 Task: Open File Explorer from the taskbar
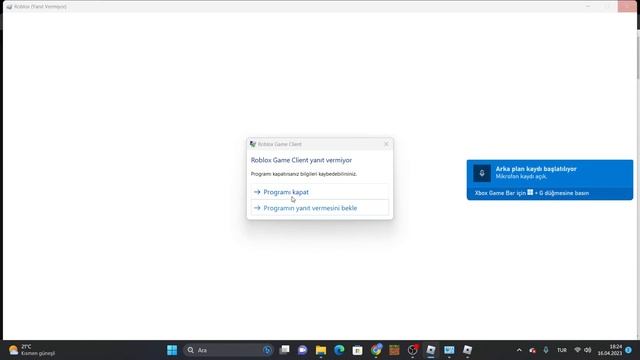(321, 350)
